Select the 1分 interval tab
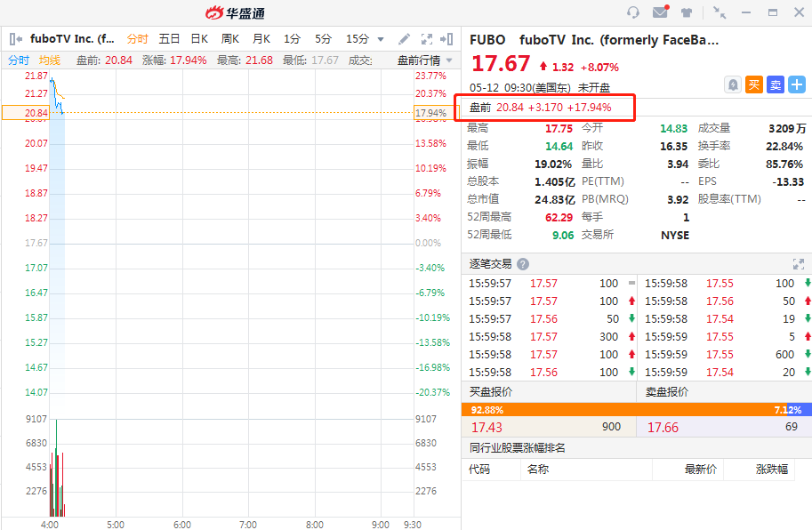 [292, 39]
